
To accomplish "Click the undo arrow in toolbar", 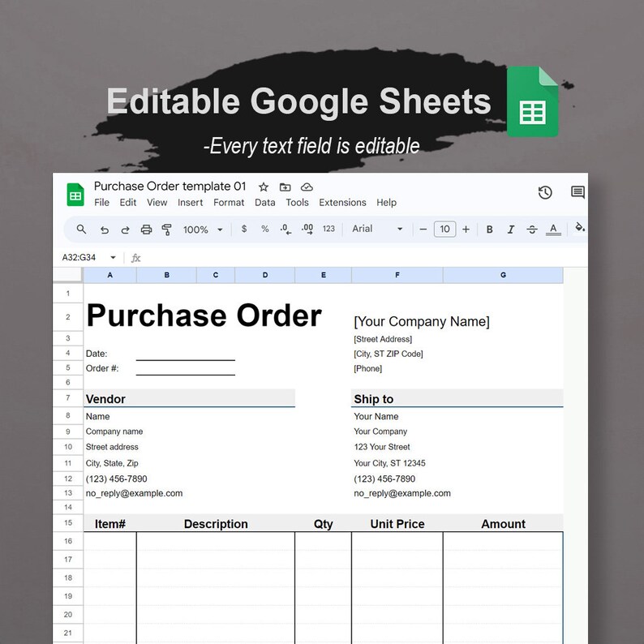I will coord(105,230).
